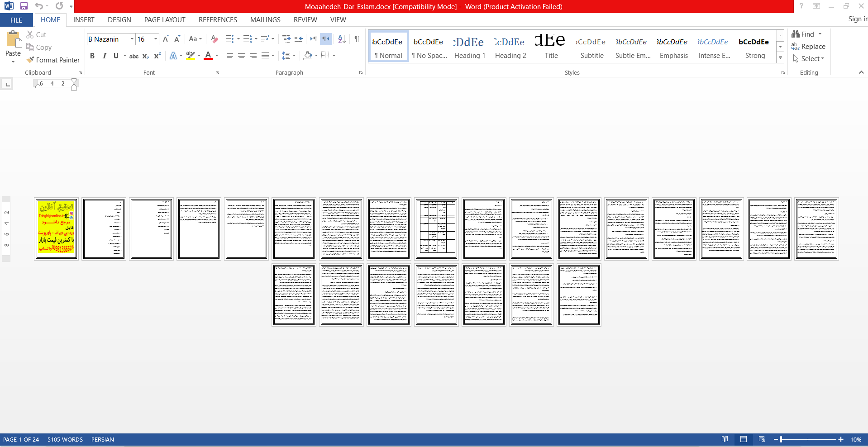Click the red font color button
868x447 pixels.
click(x=208, y=56)
